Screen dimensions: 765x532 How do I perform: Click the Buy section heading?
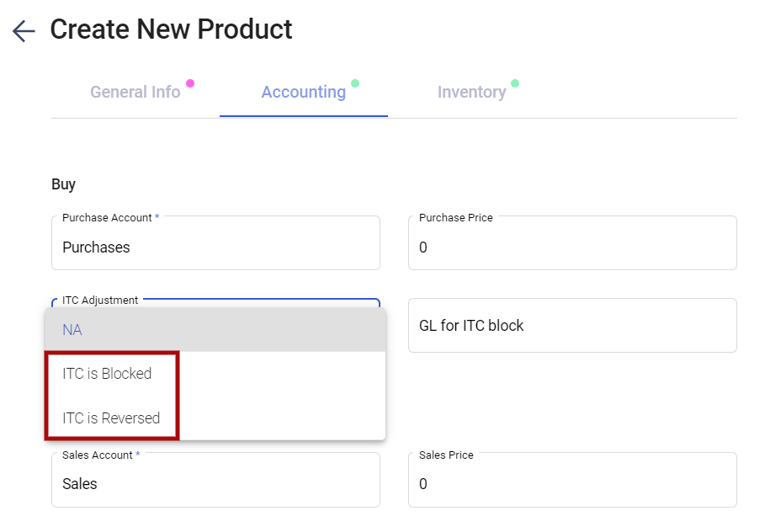63,184
